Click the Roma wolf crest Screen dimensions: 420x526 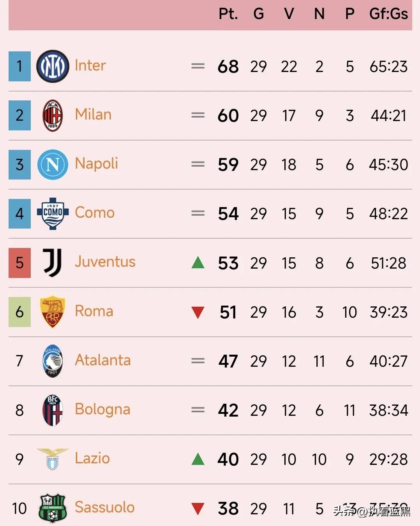point(53,312)
